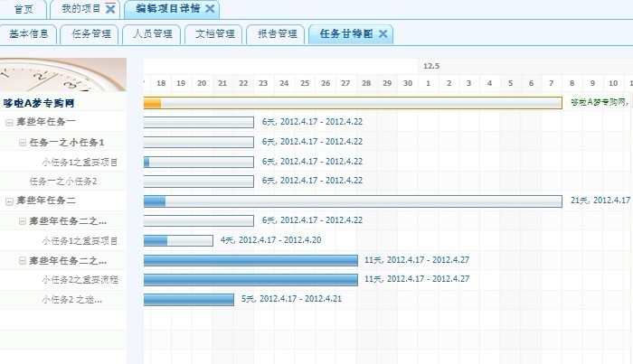Select 小任务1之鉴安项目 under 任务一
The image size is (633, 364).
point(80,163)
